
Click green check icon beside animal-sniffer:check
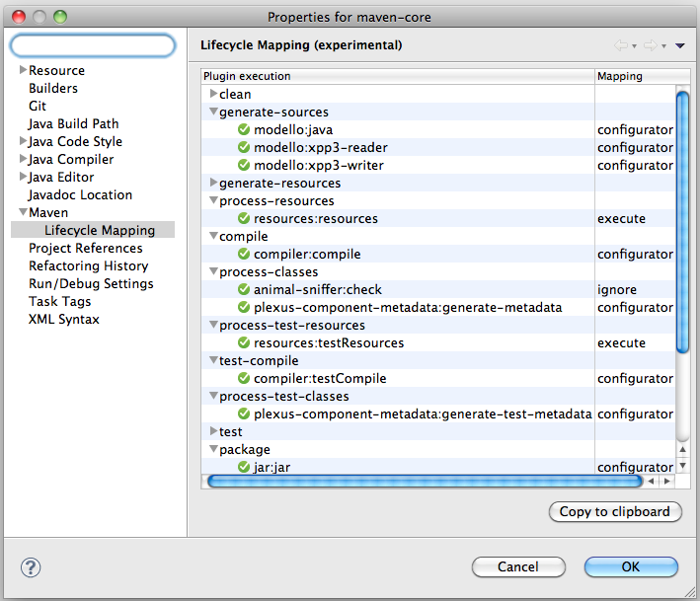tap(244, 290)
